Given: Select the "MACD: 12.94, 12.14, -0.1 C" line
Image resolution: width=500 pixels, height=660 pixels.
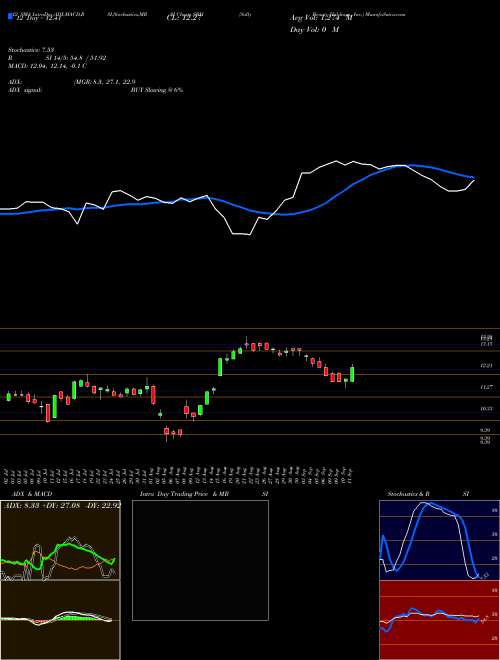Looking at the screenshot, I should tap(48, 66).
